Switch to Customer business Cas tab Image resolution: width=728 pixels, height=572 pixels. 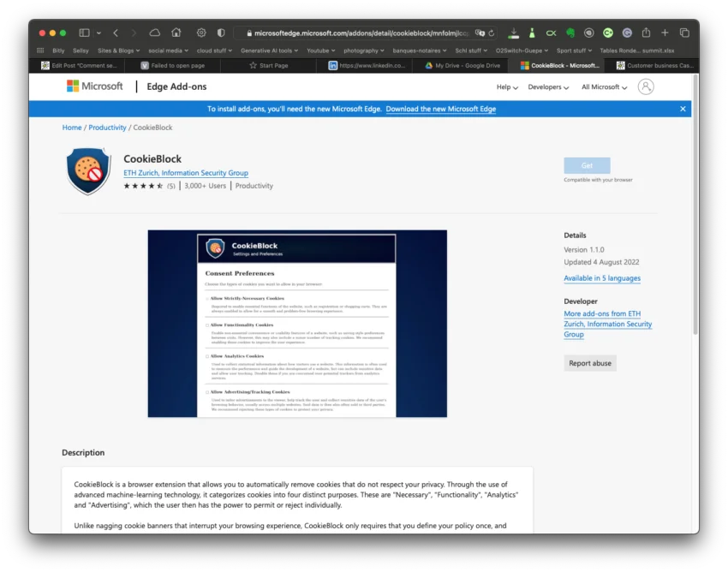(x=654, y=65)
